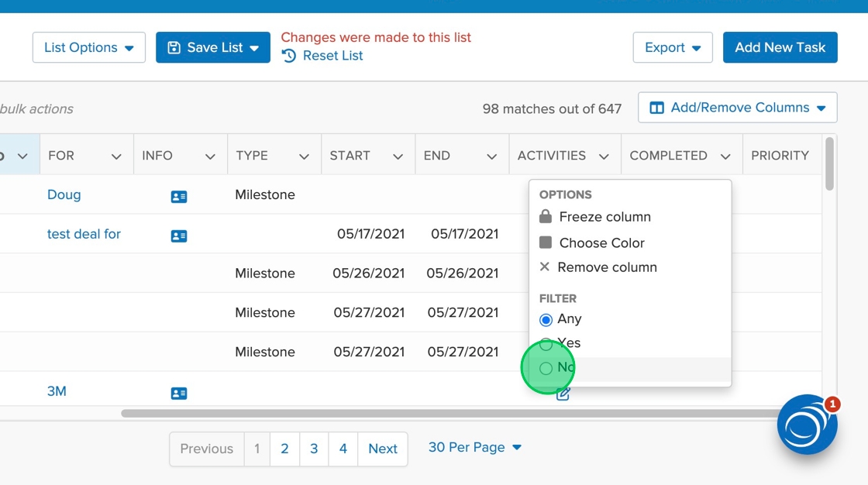
Task: Open the 30 Per Page dropdown
Action: pyautogui.click(x=475, y=448)
